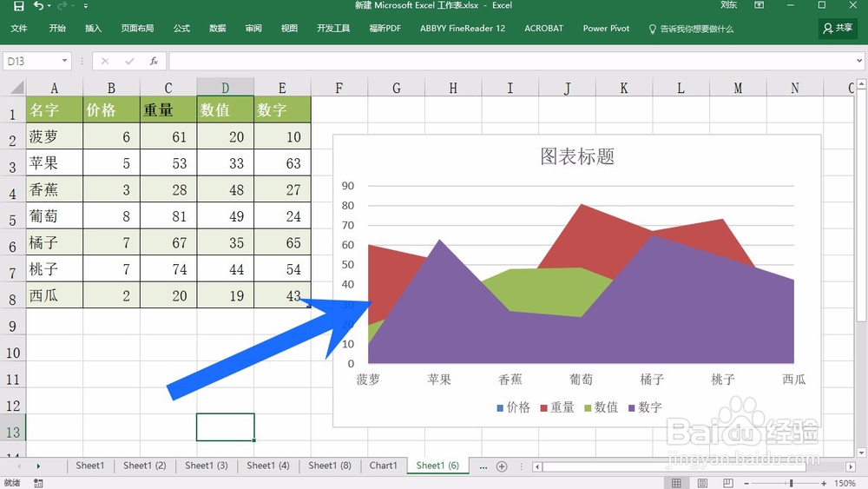Select column A header
The image size is (868, 489).
[x=54, y=88]
